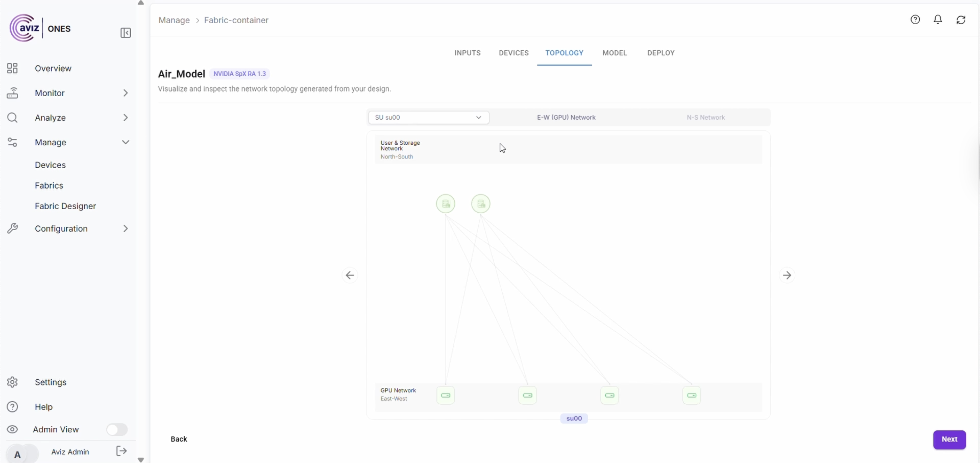Image resolution: width=980 pixels, height=463 pixels.
Task: Select the rightmost GPU leaf node
Action: [691, 395]
